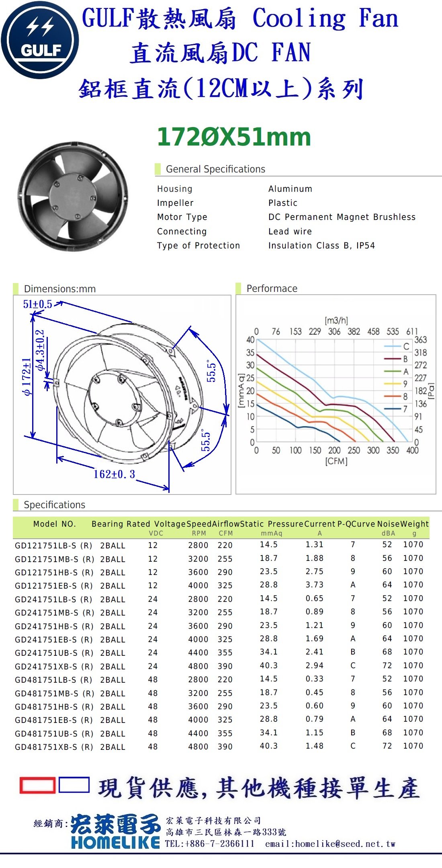Viewport: 442px width, 868px height.
Task: Select the dark red B curve legend line
Action: pos(392,359)
